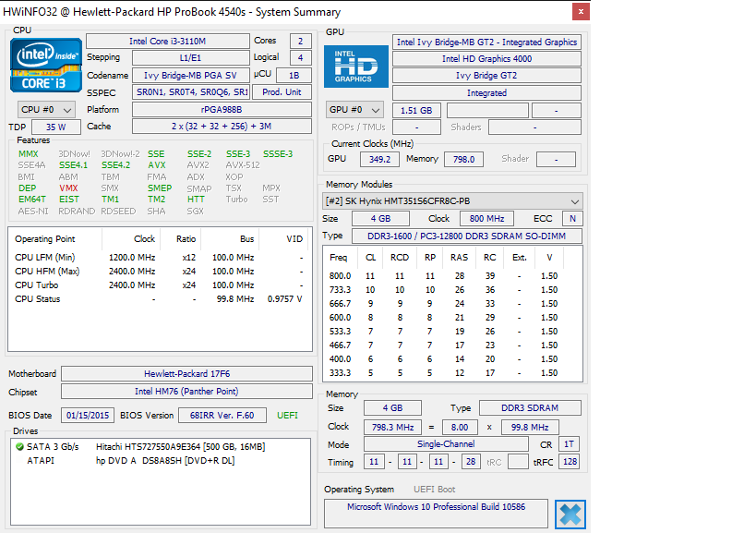Click the SATA drive green status icon

click(x=19, y=447)
